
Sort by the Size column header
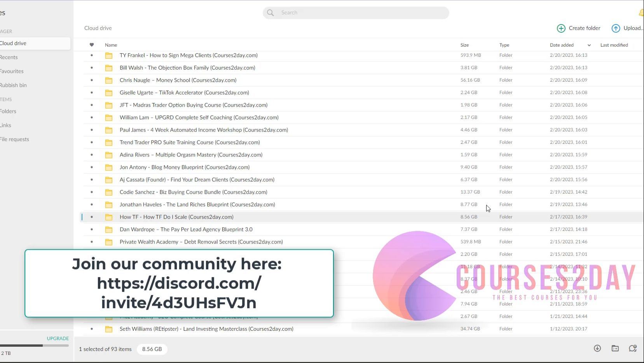coord(464,45)
